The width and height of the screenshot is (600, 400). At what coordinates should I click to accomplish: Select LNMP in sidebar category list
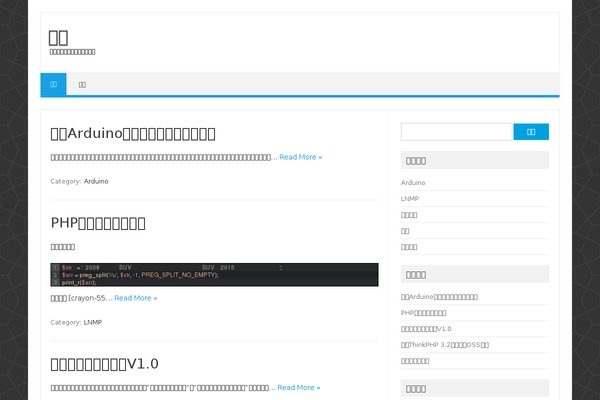[410, 199]
